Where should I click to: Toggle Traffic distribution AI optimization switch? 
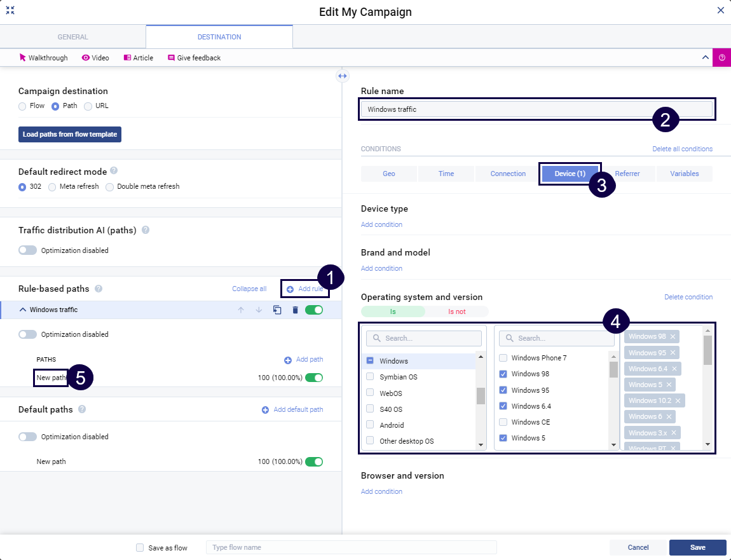28,250
